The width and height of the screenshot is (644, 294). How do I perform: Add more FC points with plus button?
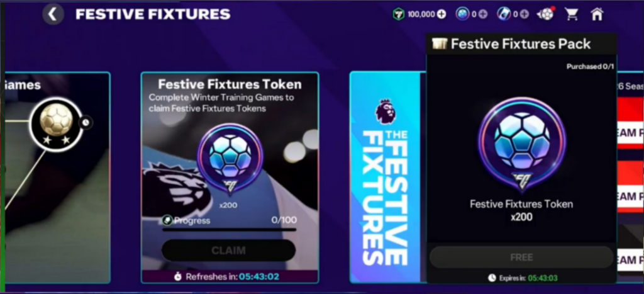[x=525, y=14]
